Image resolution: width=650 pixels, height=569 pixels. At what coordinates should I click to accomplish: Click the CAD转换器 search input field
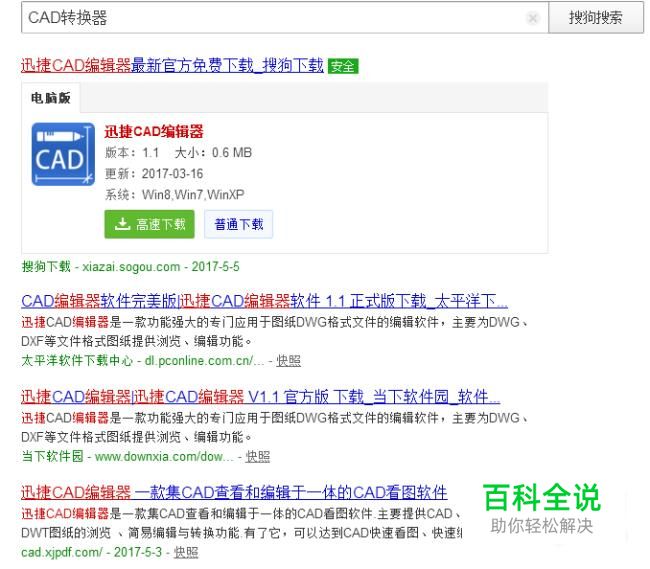tap(285, 18)
